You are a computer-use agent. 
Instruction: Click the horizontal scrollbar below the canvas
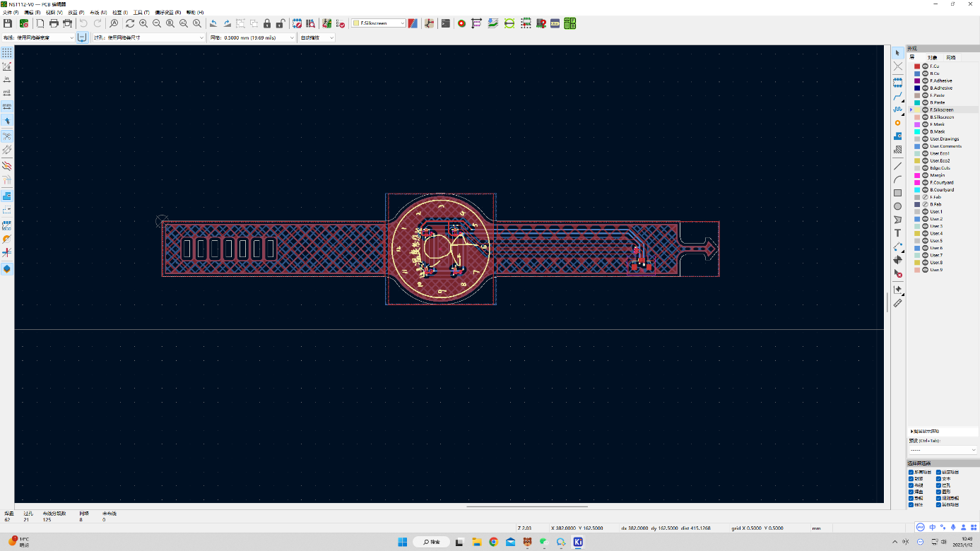tap(527, 506)
